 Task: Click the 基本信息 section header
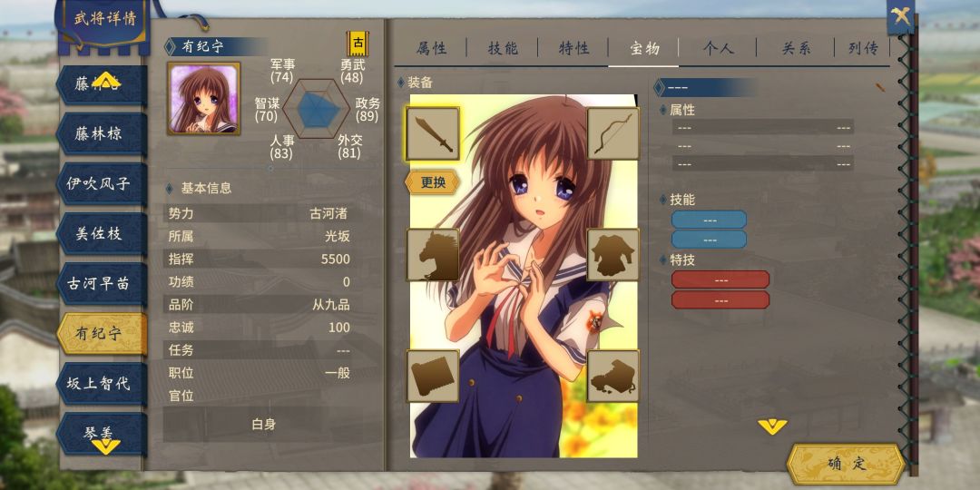coord(206,188)
